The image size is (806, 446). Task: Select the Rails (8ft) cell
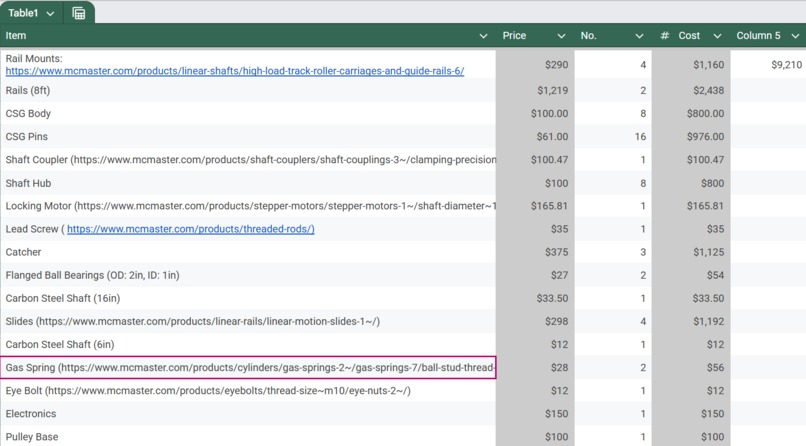coord(248,90)
